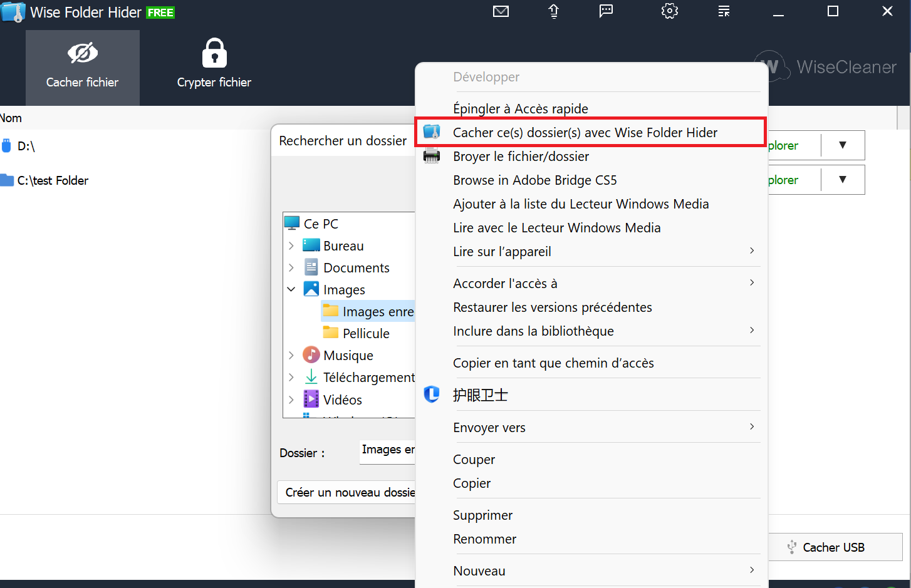
Task: Click the Pellicule folder icon
Action: coord(330,332)
